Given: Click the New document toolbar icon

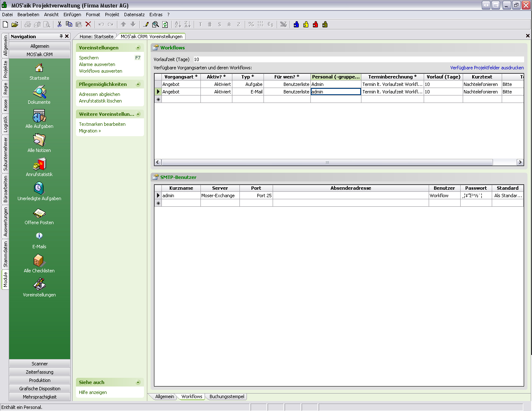Looking at the screenshot, I should click(x=5, y=24).
